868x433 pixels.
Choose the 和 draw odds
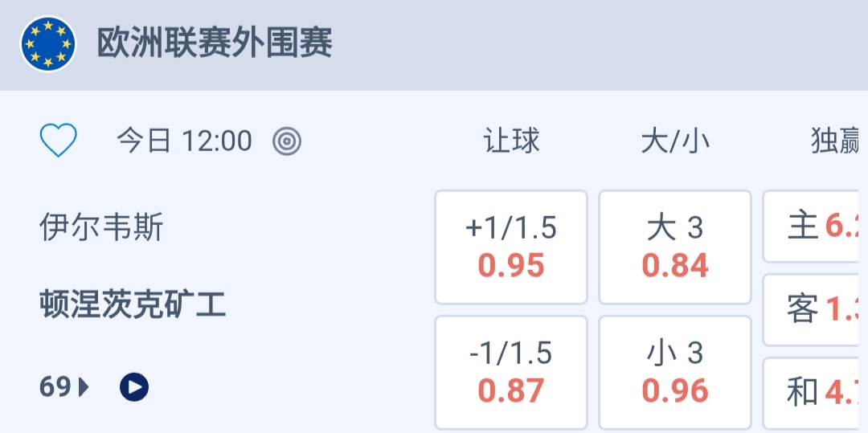pyautogui.click(x=816, y=393)
